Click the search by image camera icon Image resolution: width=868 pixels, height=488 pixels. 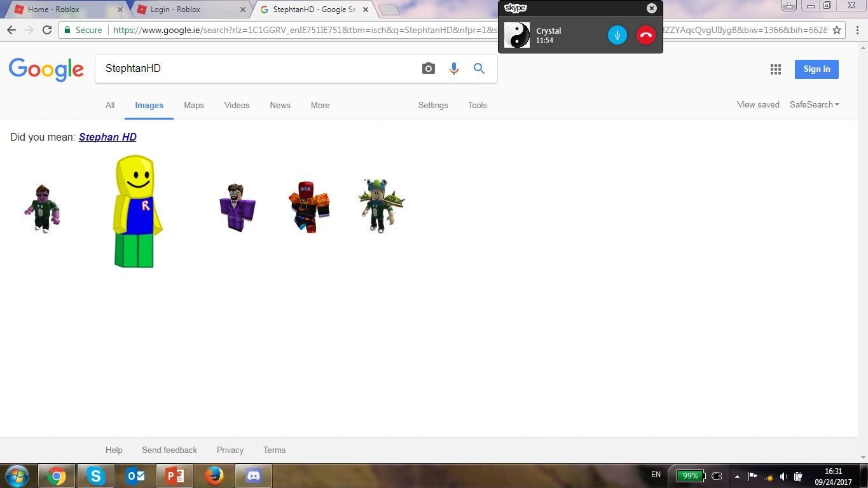[429, 69]
